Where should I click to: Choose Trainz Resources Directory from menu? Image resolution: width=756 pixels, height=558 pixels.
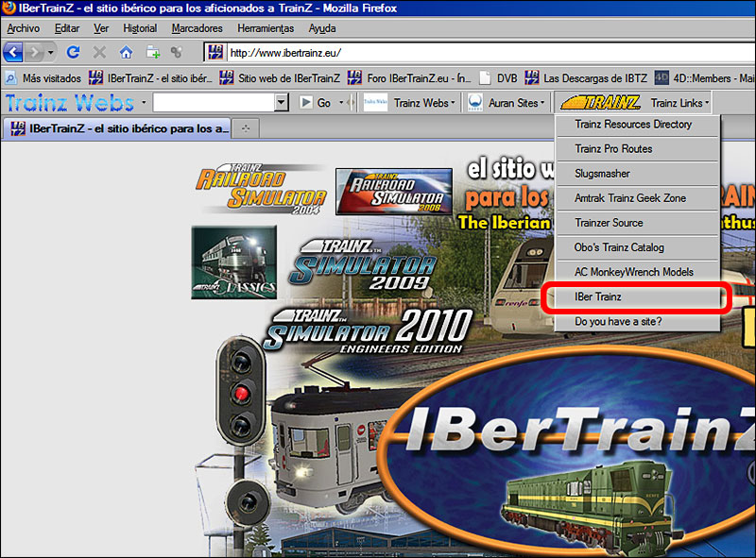coord(637,125)
